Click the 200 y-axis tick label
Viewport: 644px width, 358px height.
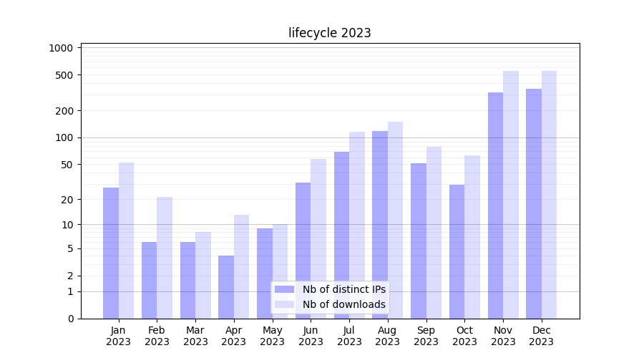point(64,111)
